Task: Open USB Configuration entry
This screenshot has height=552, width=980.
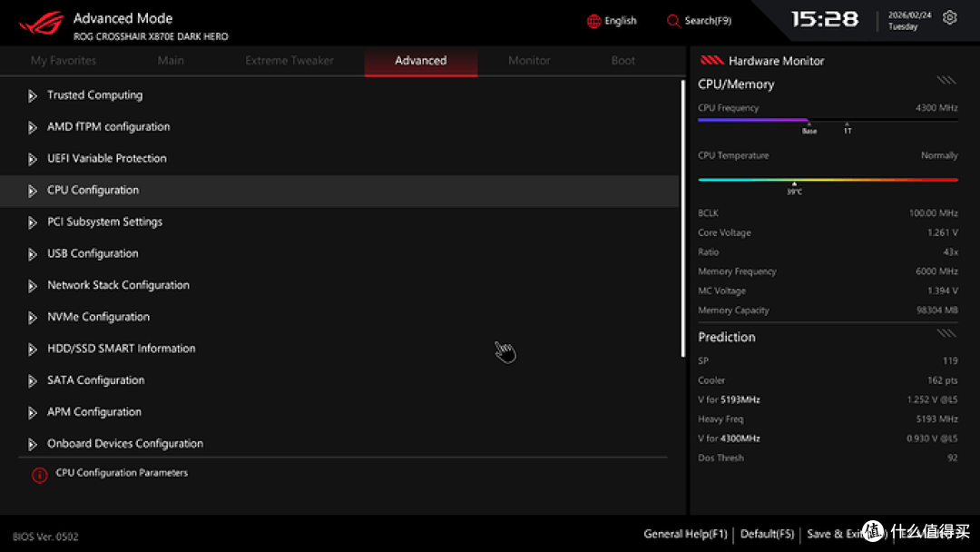Action: pos(93,253)
